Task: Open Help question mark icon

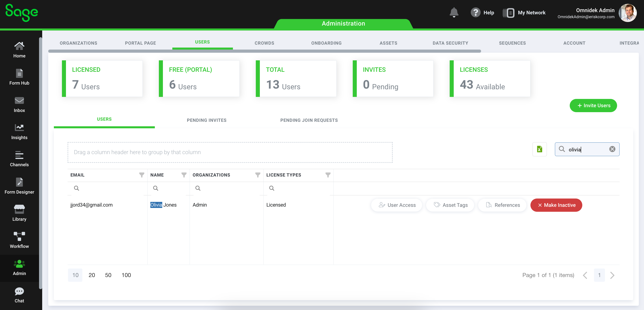Action: coord(475,12)
